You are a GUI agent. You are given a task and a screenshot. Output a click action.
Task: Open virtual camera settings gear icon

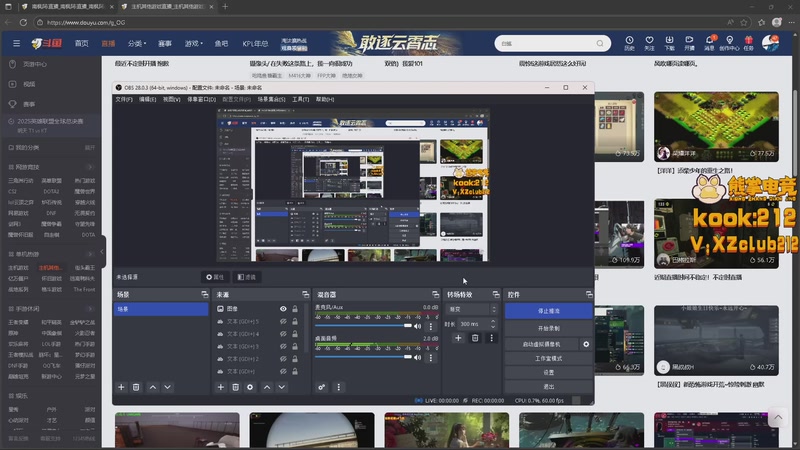click(x=586, y=344)
